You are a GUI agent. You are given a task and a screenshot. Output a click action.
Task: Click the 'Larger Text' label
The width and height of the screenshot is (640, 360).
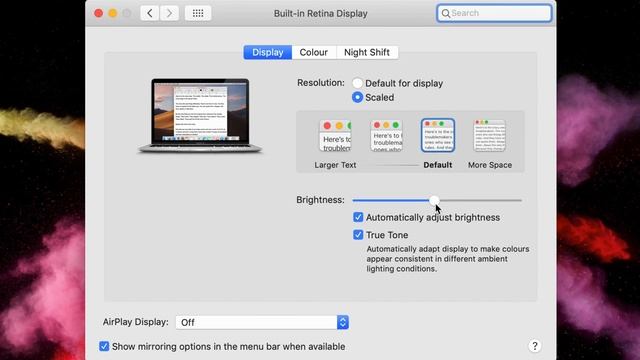click(335, 165)
